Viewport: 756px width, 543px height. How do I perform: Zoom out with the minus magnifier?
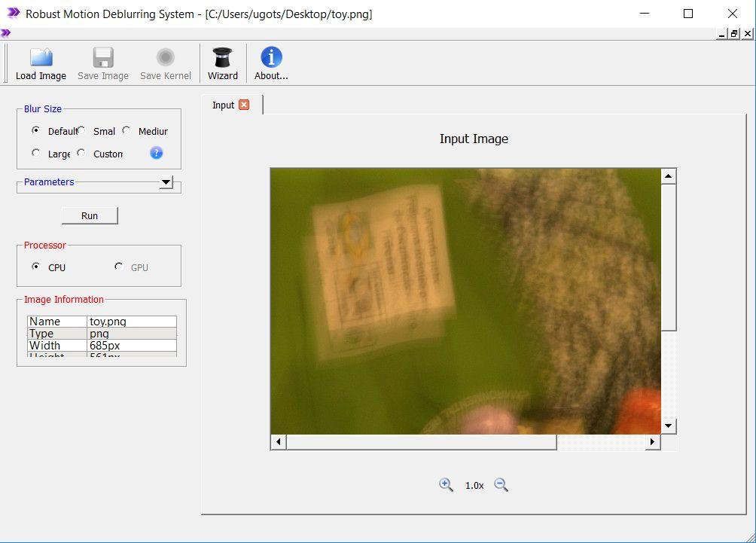tap(501, 485)
